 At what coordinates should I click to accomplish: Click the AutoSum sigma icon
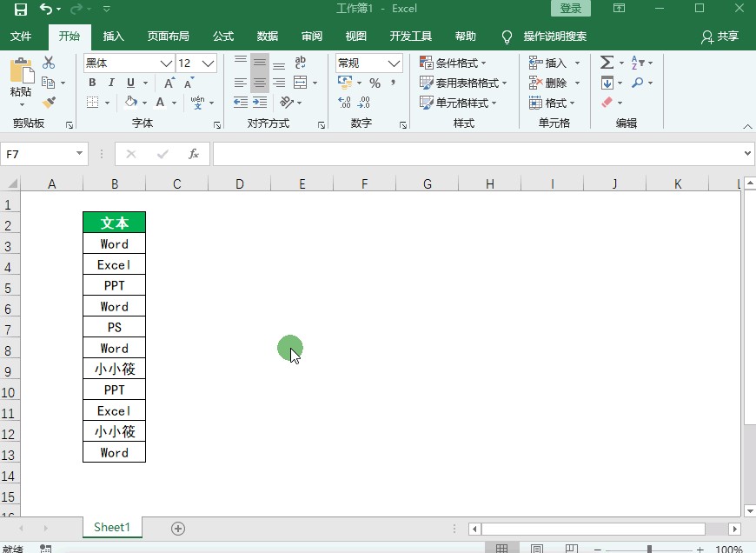607,63
